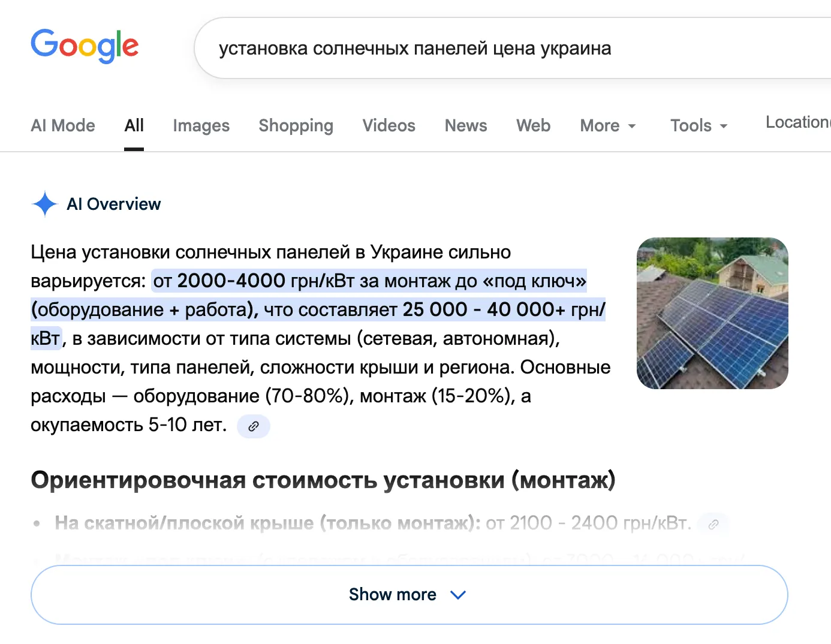The height and width of the screenshot is (644, 831).
Task: Open the AI Mode tab
Action: pyautogui.click(x=62, y=126)
